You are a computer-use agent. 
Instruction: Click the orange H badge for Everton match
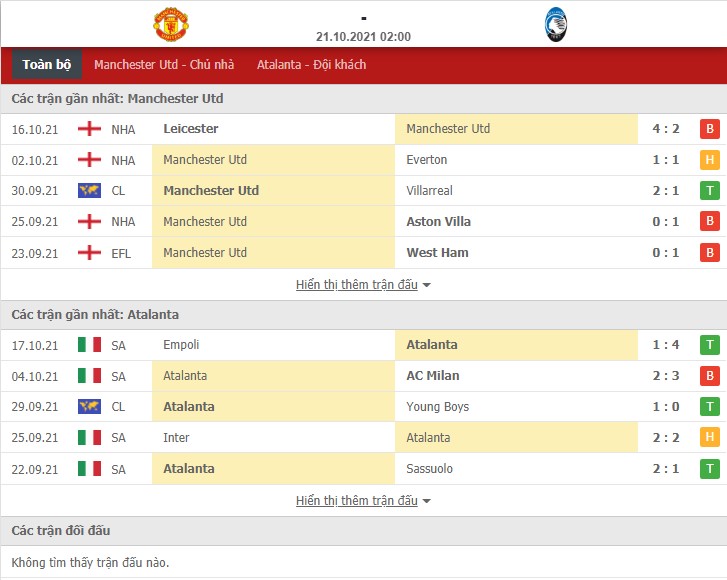pyautogui.click(x=709, y=160)
